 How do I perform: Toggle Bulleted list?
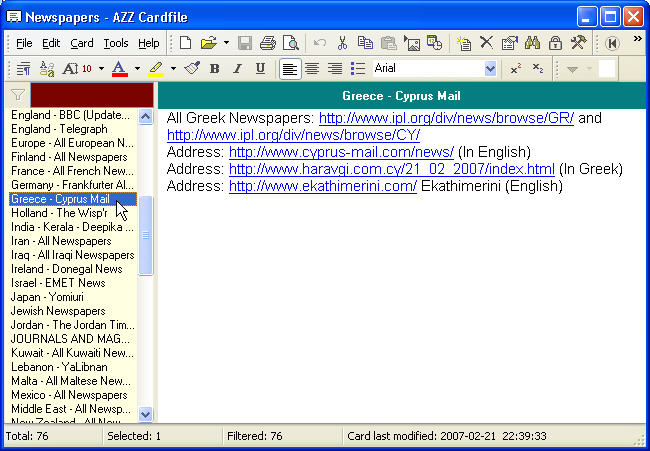coord(358,69)
